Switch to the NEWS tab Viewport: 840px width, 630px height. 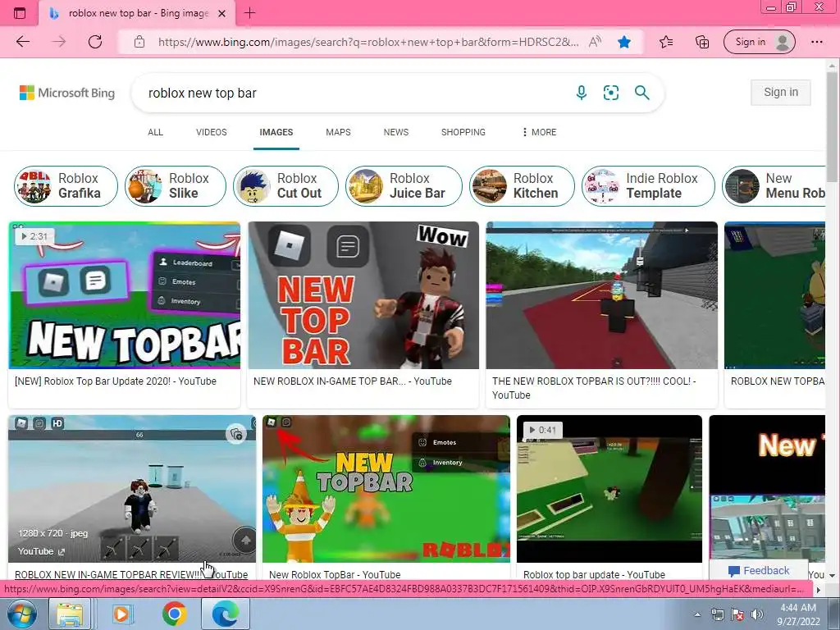tap(396, 132)
